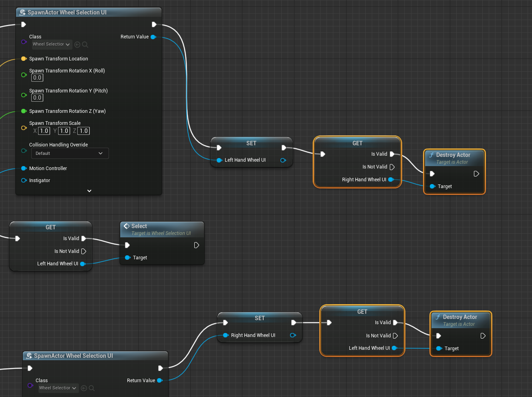The width and height of the screenshot is (532, 397).
Task: Click the Rotation X (Roll) value field
Action: pyautogui.click(x=37, y=78)
